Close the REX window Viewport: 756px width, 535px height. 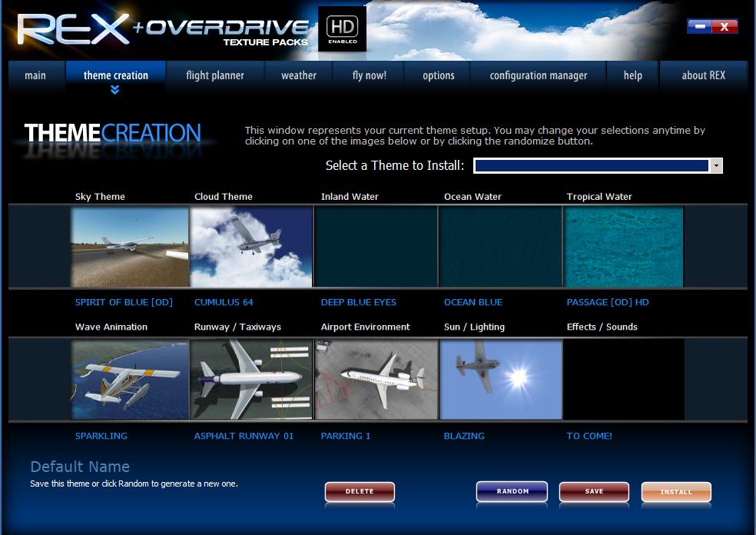tap(724, 27)
